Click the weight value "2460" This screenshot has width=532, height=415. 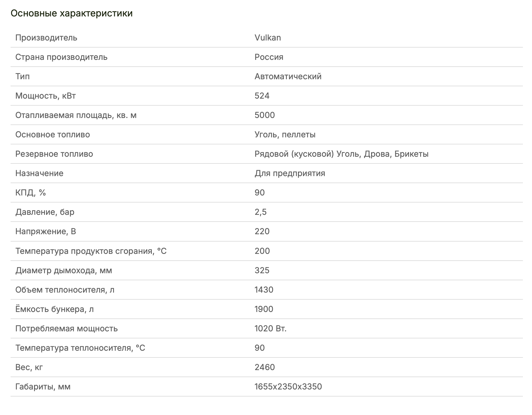[x=265, y=367]
